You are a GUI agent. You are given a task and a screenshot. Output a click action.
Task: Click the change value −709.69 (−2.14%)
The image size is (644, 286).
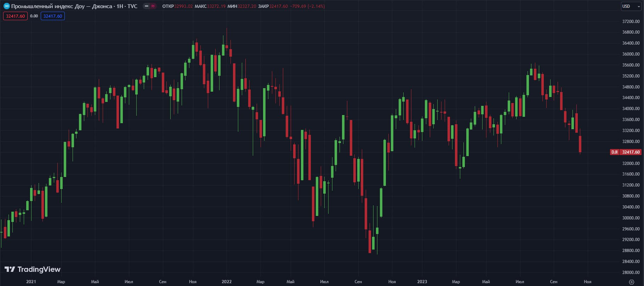[x=307, y=6]
